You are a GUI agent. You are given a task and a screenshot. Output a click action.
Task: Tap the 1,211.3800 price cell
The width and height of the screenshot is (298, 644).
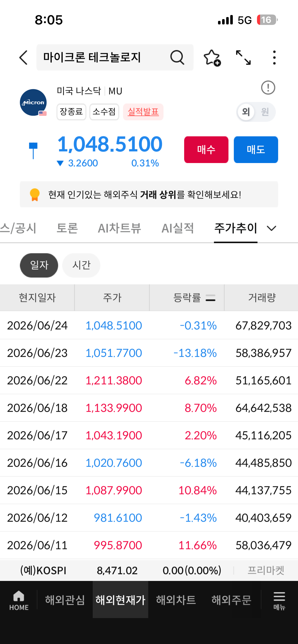(x=114, y=380)
